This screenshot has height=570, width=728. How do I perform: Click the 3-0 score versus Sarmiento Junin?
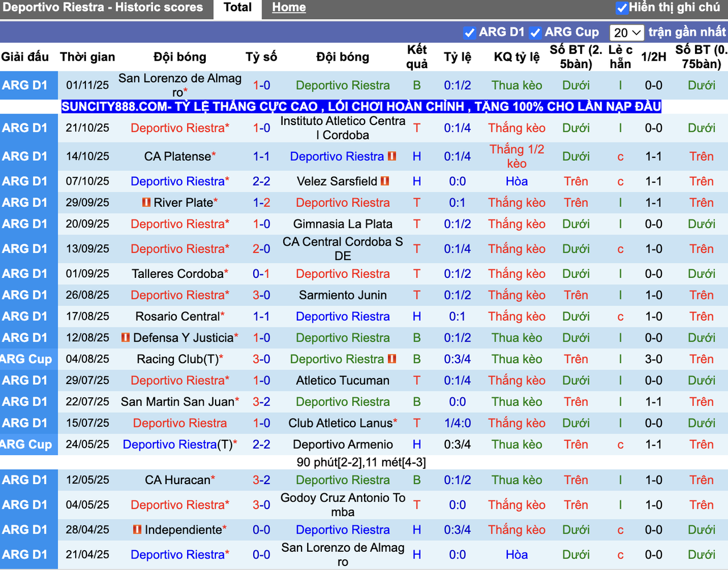pos(262,295)
